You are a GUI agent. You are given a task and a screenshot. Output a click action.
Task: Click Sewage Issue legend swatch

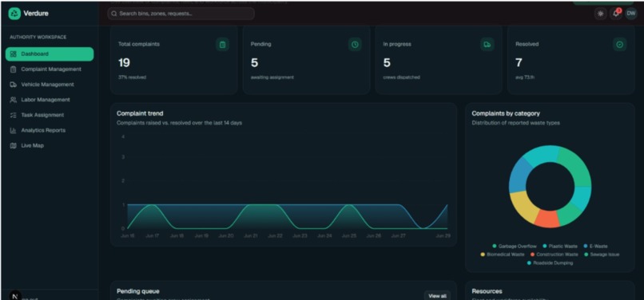(x=586, y=255)
